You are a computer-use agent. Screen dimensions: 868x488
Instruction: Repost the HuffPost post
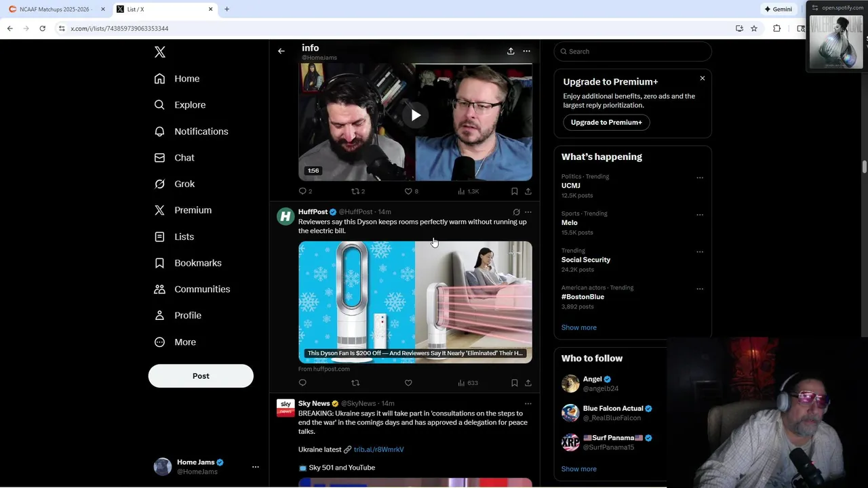[355, 383]
